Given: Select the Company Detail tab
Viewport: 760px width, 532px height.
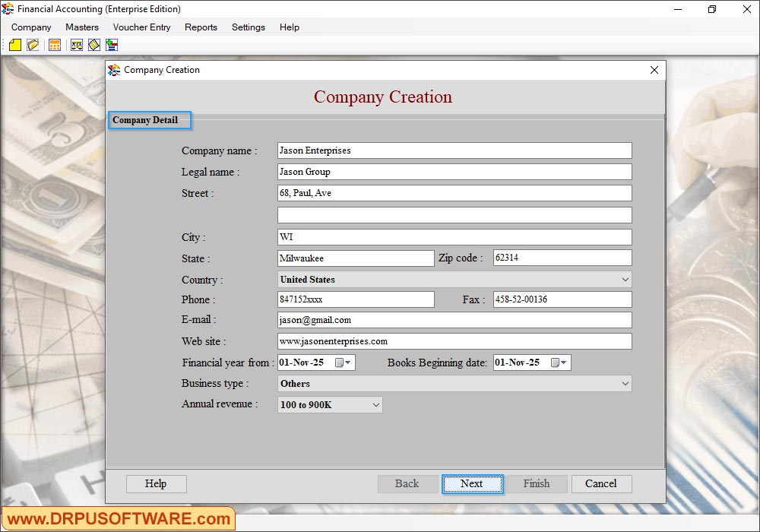Looking at the screenshot, I should click(x=149, y=120).
